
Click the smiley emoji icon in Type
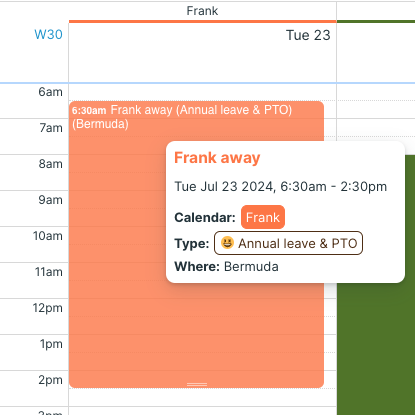[x=227, y=243]
